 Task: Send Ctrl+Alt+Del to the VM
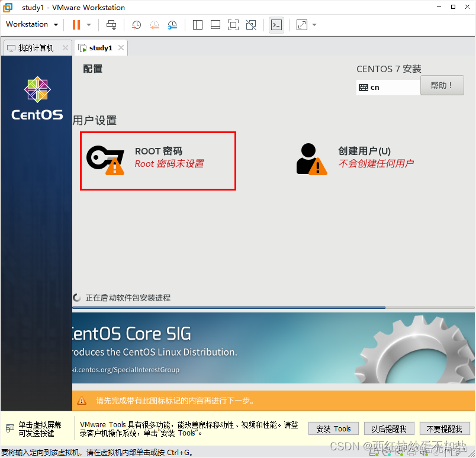click(x=111, y=25)
